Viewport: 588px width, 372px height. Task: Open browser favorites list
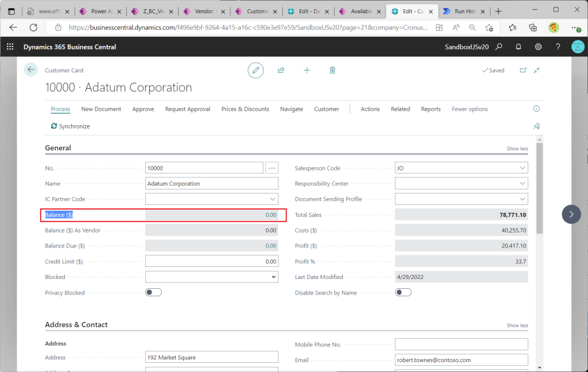(513, 28)
